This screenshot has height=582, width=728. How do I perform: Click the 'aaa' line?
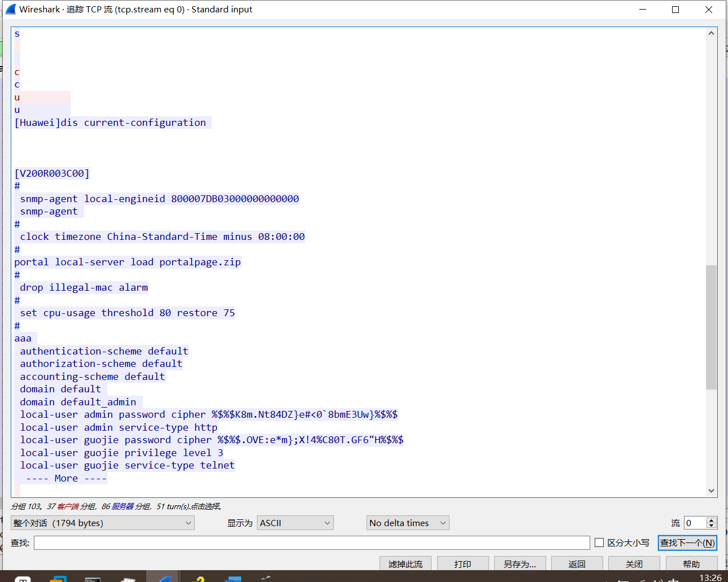(23, 338)
